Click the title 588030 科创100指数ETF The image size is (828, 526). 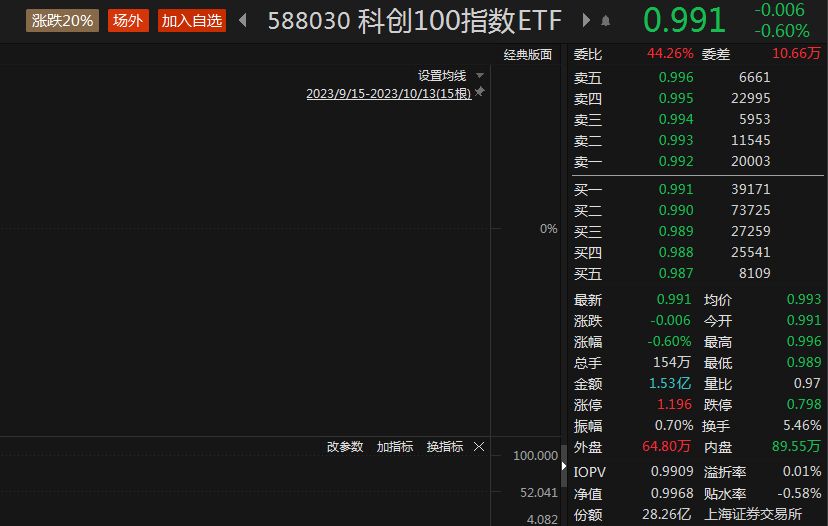tap(415, 21)
